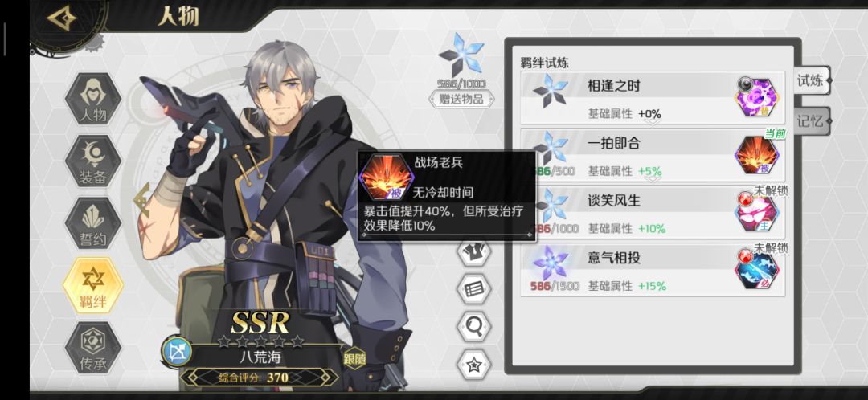This screenshot has width=868, height=400.
Task: Switch to the 记忆 tab
Action: pos(812,121)
